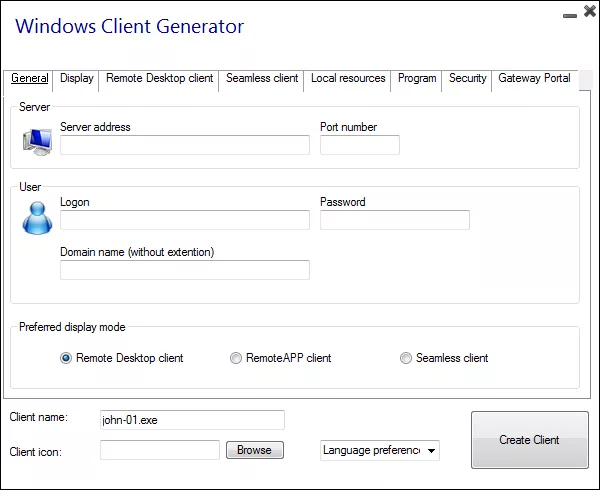Click the Password label
The height and width of the screenshot is (490, 600).
point(342,202)
